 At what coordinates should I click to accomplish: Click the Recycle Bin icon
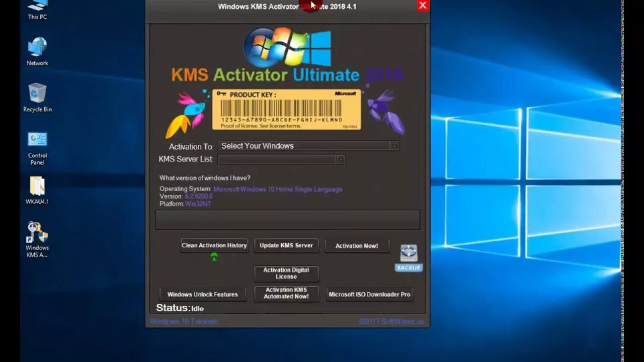(37, 98)
